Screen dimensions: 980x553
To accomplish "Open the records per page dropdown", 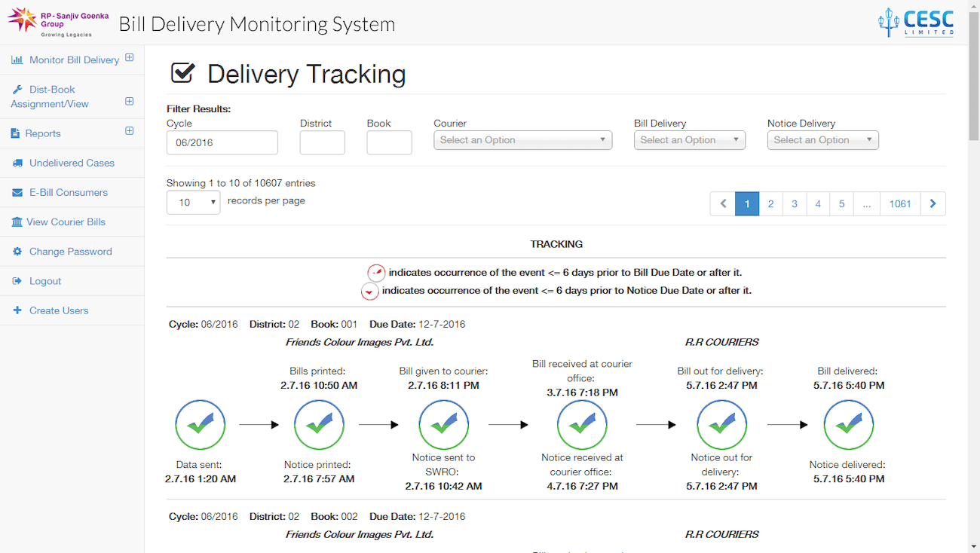I will tap(193, 203).
